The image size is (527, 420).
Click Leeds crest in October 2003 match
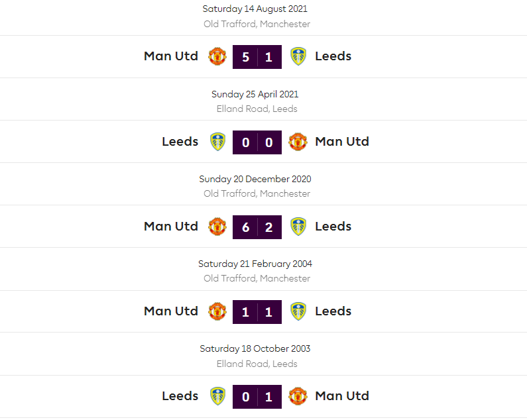(x=217, y=396)
